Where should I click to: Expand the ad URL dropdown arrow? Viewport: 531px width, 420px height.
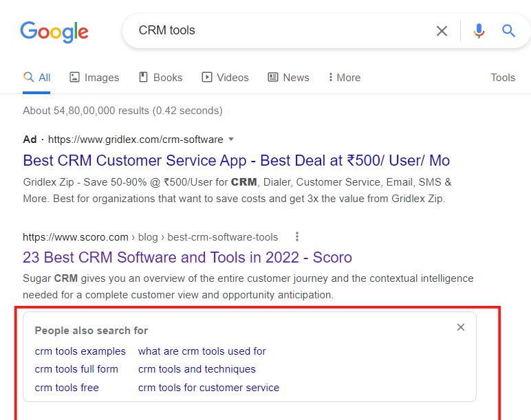click(x=231, y=139)
